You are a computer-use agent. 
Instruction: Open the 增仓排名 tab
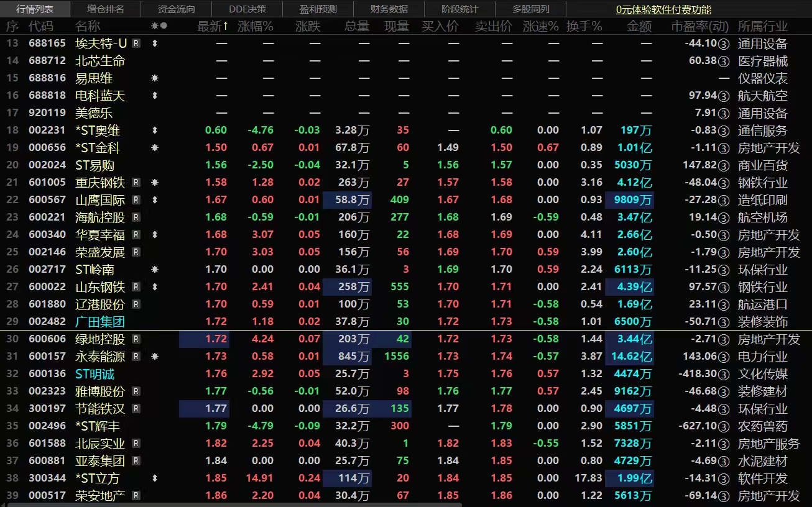tap(106, 9)
